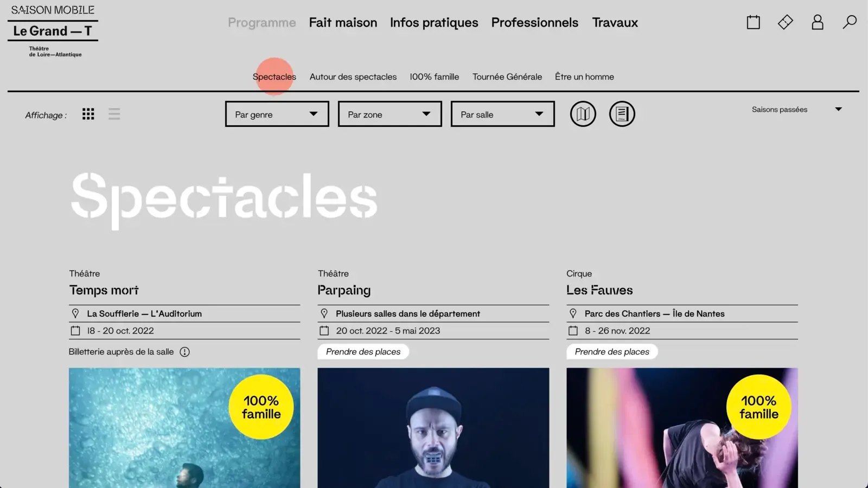Open the user account icon
The height and width of the screenshot is (488, 868).
[818, 22]
